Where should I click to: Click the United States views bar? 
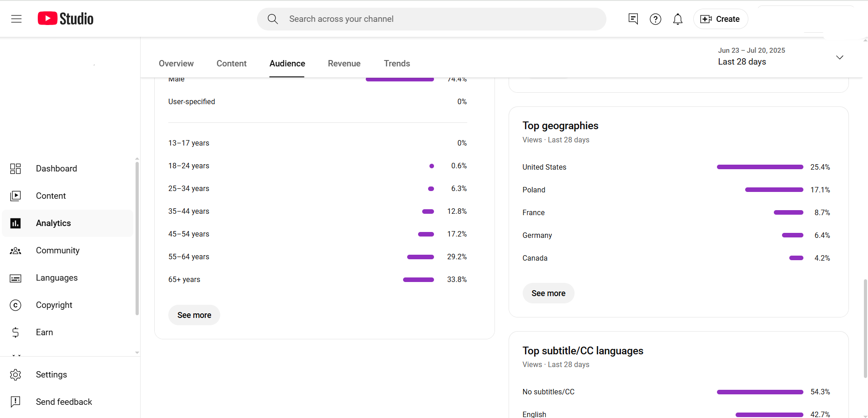click(760, 167)
